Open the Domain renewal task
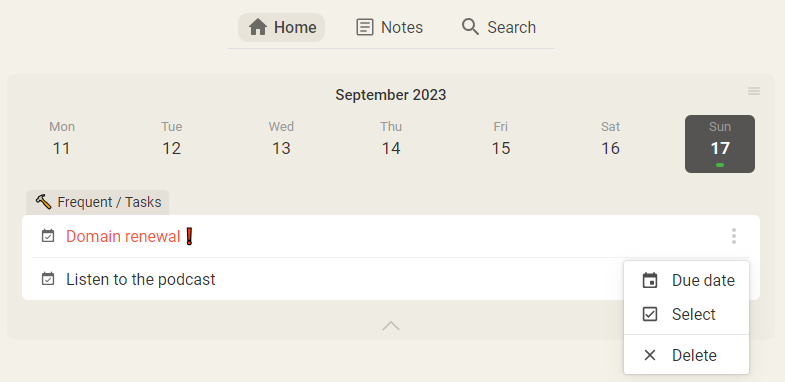The image size is (785, 382). pos(123,236)
